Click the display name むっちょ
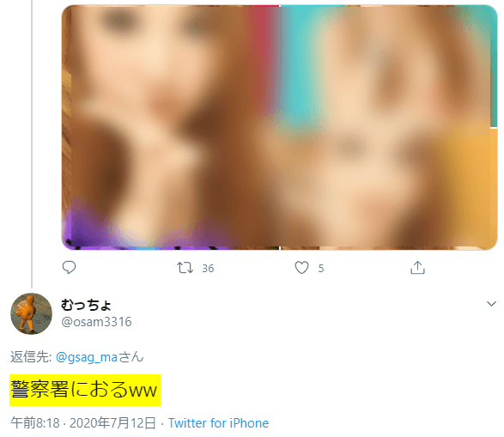This screenshot has width=504, height=437. [86, 305]
